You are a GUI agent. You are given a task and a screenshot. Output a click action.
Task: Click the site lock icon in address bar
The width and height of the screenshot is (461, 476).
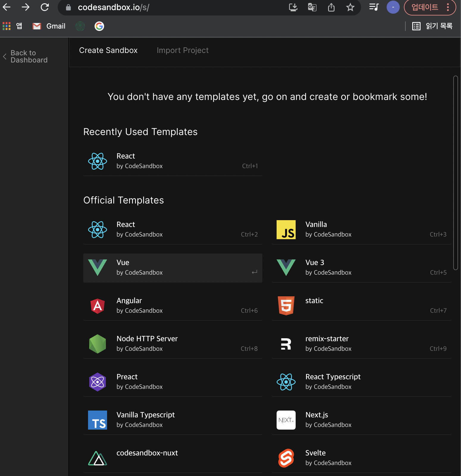point(68,7)
